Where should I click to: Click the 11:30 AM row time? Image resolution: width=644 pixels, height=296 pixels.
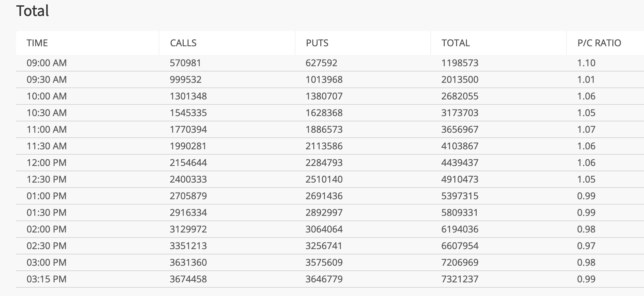pyautogui.click(x=47, y=146)
